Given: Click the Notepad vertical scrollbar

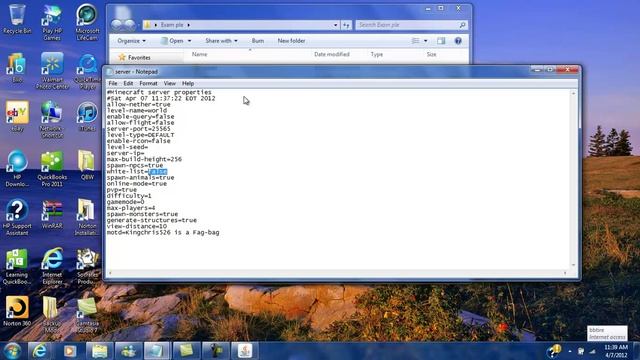Looking at the screenshot, I should 573,179.
